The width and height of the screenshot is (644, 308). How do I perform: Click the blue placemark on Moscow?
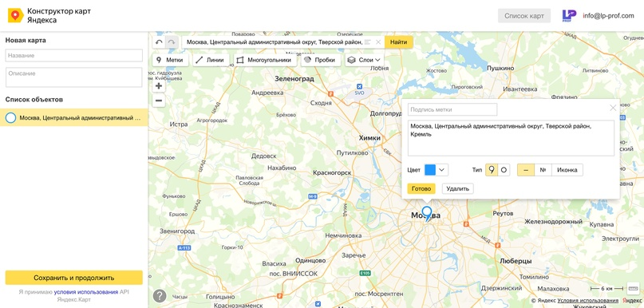(x=427, y=214)
